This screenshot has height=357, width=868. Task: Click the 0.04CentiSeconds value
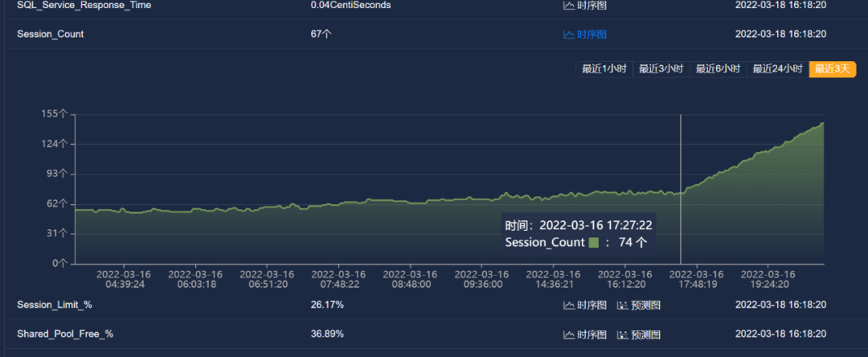click(x=351, y=5)
